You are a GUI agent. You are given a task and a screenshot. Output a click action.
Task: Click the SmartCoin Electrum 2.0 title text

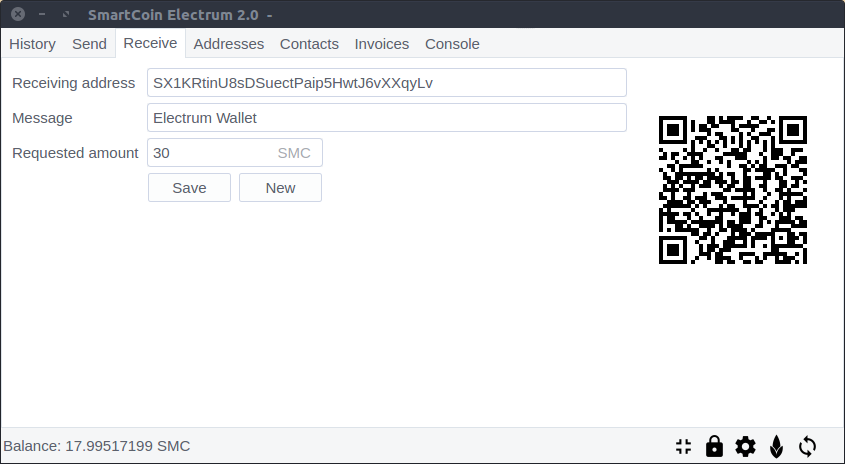tap(173, 15)
